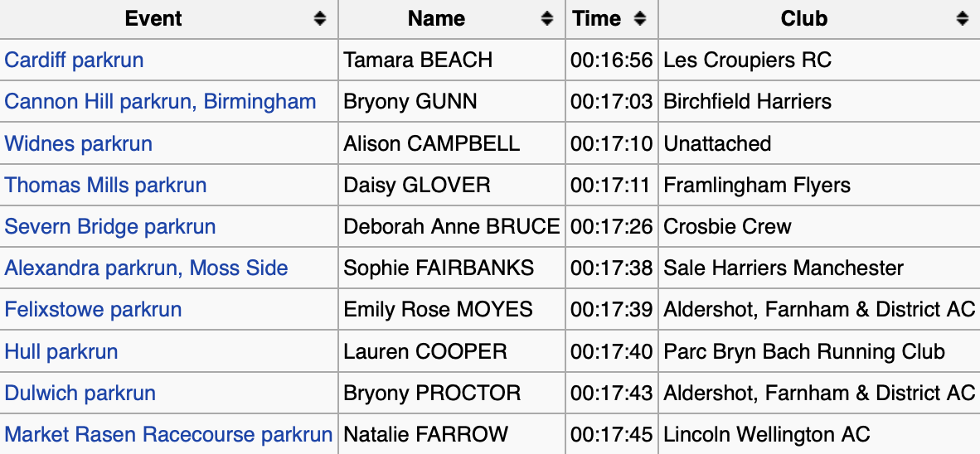The width and height of the screenshot is (980, 454).
Task: Sort table by Club column arrows
Action: [x=962, y=19]
